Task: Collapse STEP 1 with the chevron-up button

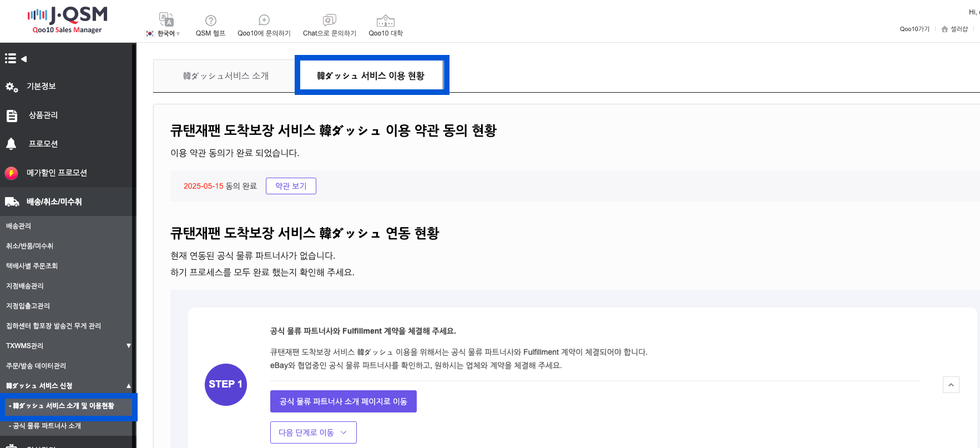Action: tap(951, 385)
